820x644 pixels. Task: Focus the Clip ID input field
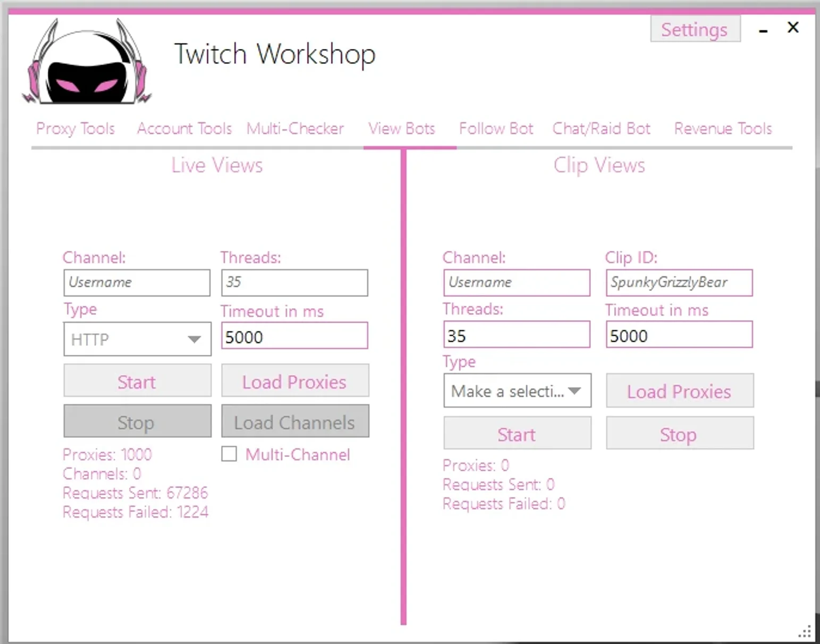679,283
